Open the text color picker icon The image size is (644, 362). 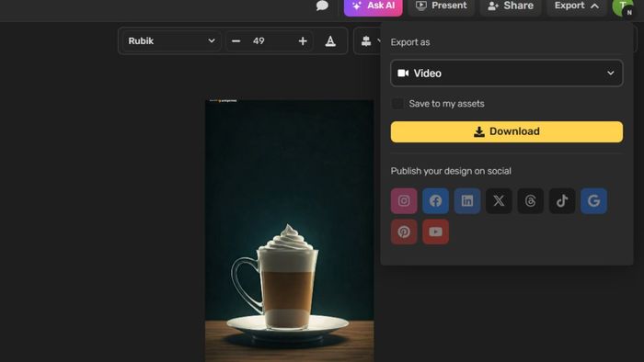click(330, 41)
